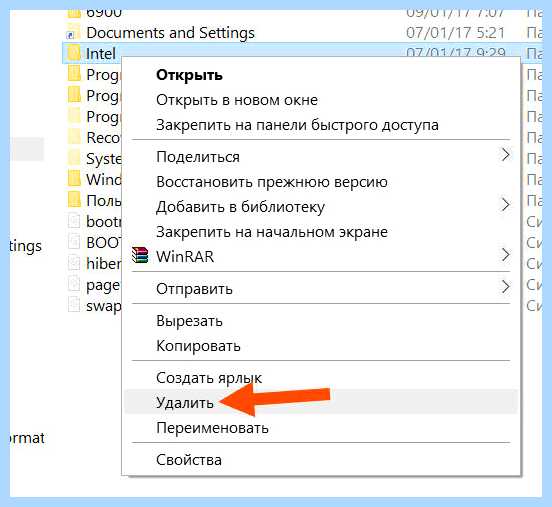The height and width of the screenshot is (507, 552).
Task: Click the Recovery folder name
Action: tap(104, 137)
